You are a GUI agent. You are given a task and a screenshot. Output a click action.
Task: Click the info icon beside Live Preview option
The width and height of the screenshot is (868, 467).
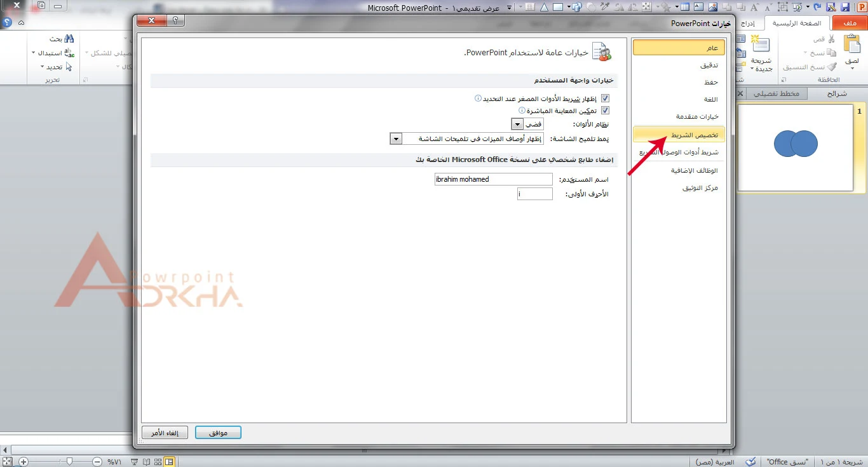(x=522, y=110)
